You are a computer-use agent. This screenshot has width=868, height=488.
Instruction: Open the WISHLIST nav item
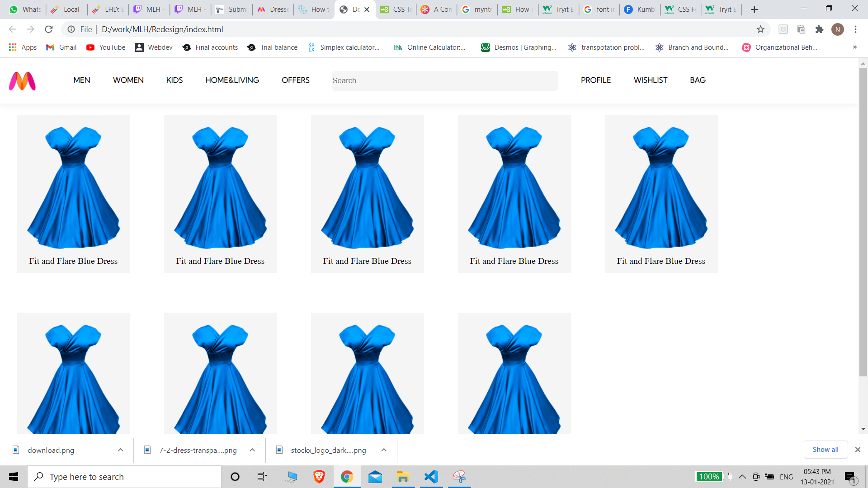click(650, 80)
